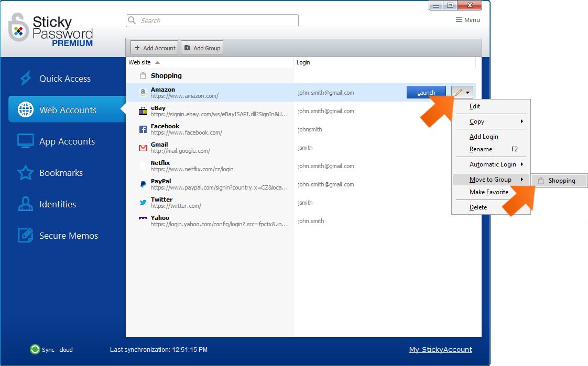This screenshot has width=588, height=366.
Task: Open the My StickyAccount link
Action: (441, 350)
